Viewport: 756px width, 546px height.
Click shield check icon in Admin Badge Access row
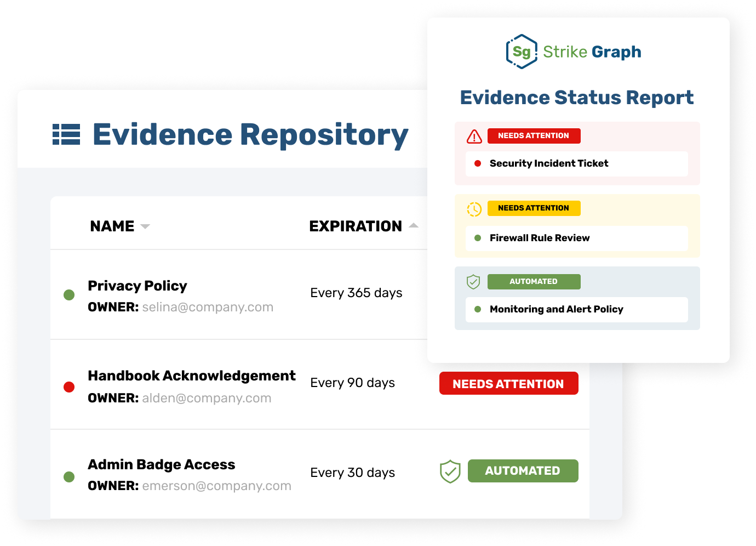point(450,471)
